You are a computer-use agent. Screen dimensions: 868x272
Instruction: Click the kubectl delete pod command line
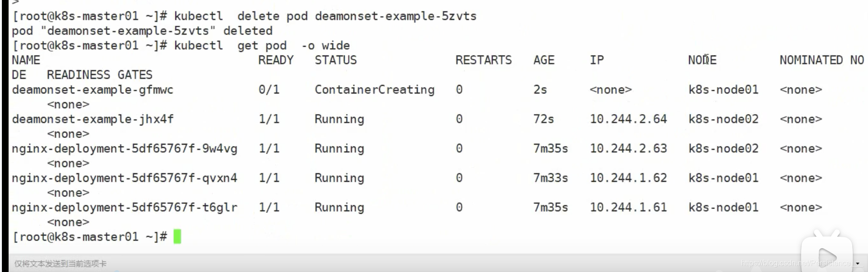pyautogui.click(x=325, y=16)
